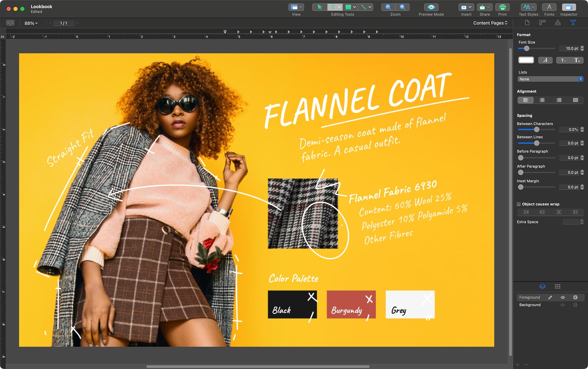This screenshot has width=588, height=369.
Task: Expand the shape tool dropdown arrow
Action: pos(354,7)
